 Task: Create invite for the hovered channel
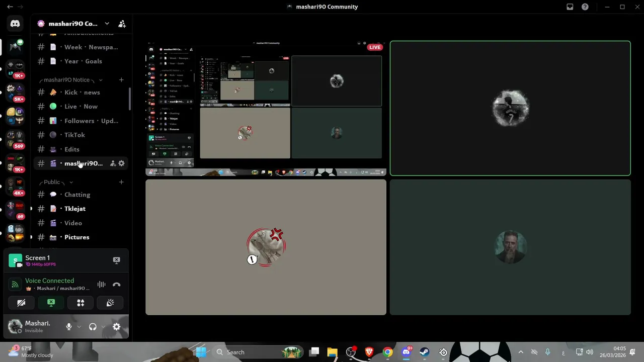pos(113,163)
